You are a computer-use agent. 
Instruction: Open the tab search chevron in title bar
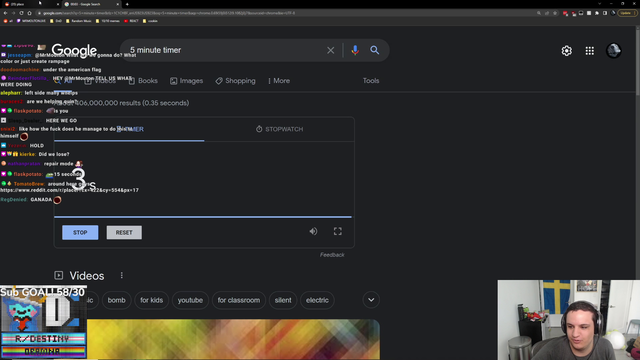point(599,4)
